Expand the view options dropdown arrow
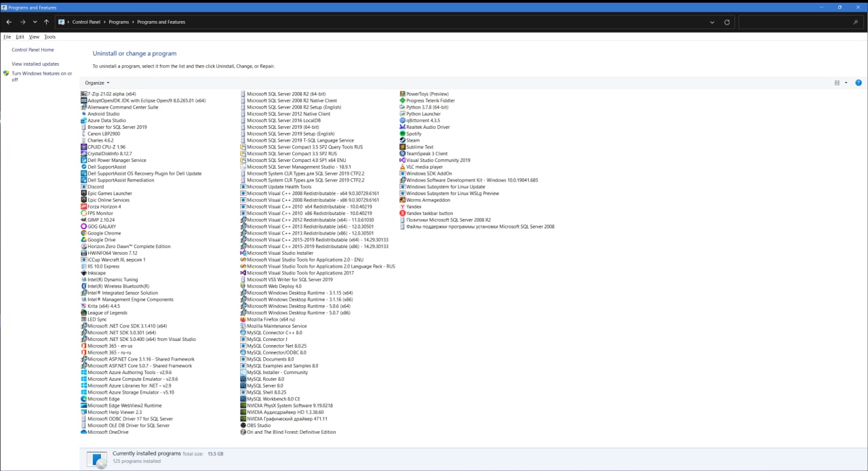This screenshot has width=868, height=471. [x=846, y=83]
